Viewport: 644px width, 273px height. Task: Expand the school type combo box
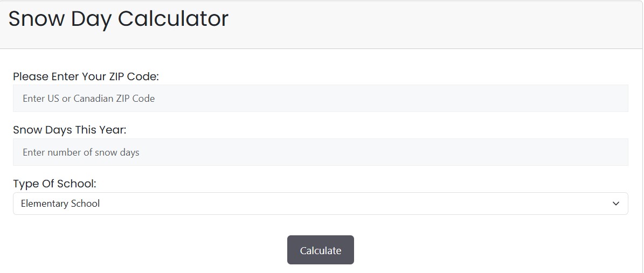(320, 204)
